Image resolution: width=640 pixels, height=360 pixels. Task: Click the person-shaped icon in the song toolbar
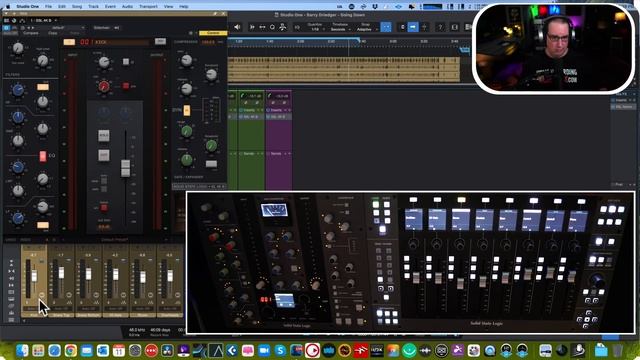282,27
